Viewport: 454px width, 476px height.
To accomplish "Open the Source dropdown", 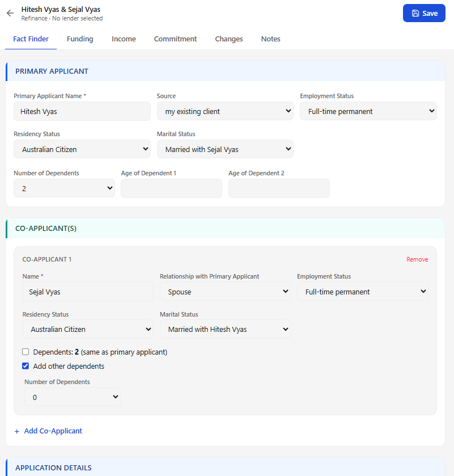I will [x=225, y=111].
